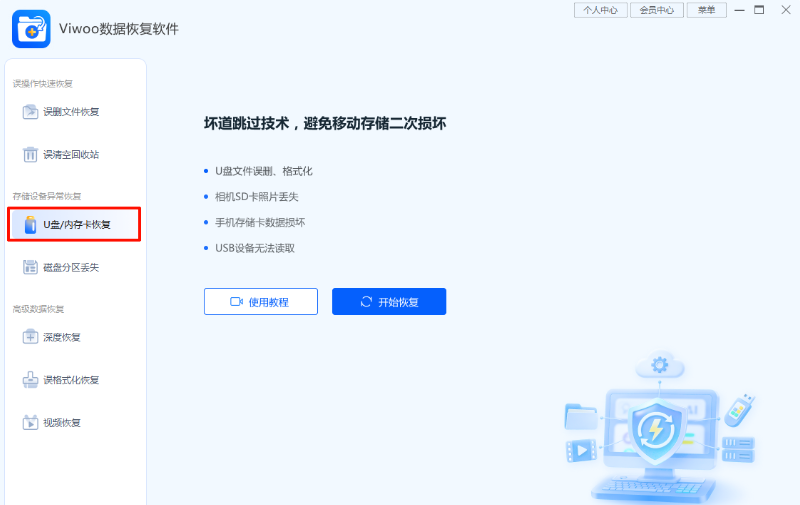This screenshot has width=800, height=505.
Task: Click the 手机存储卡数据损坏 bullet text
Action: tap(260, 222)
